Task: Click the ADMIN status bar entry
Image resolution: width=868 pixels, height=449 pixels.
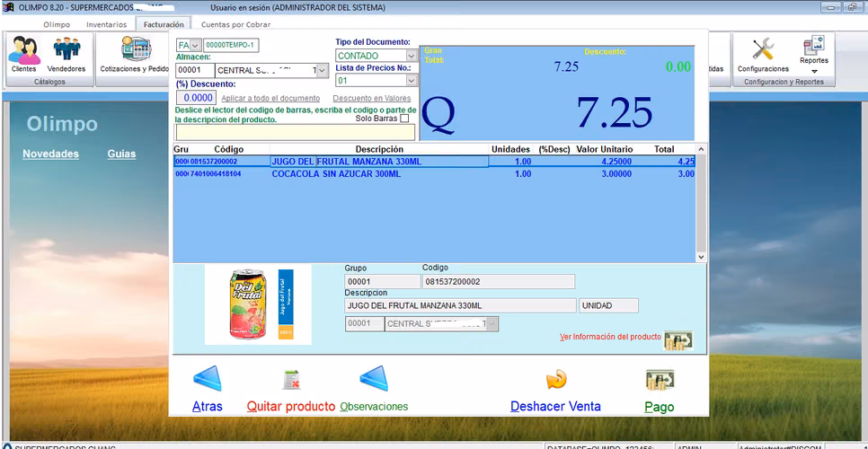Action: click(690, 446)
